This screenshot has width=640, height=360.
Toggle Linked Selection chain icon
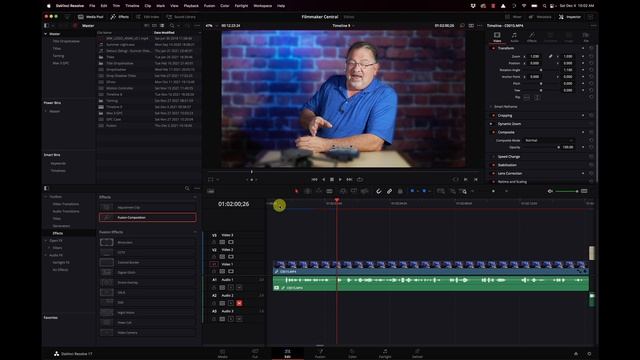[x=389, y=191]
